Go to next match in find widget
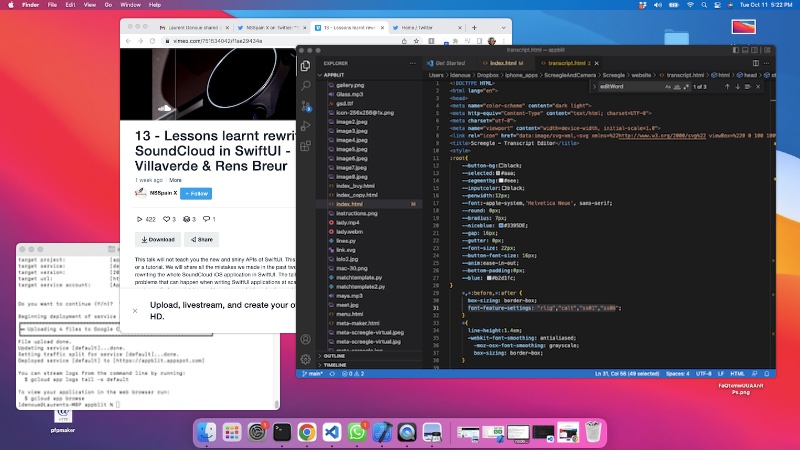The image size is (800, 450). click(737, 87)
